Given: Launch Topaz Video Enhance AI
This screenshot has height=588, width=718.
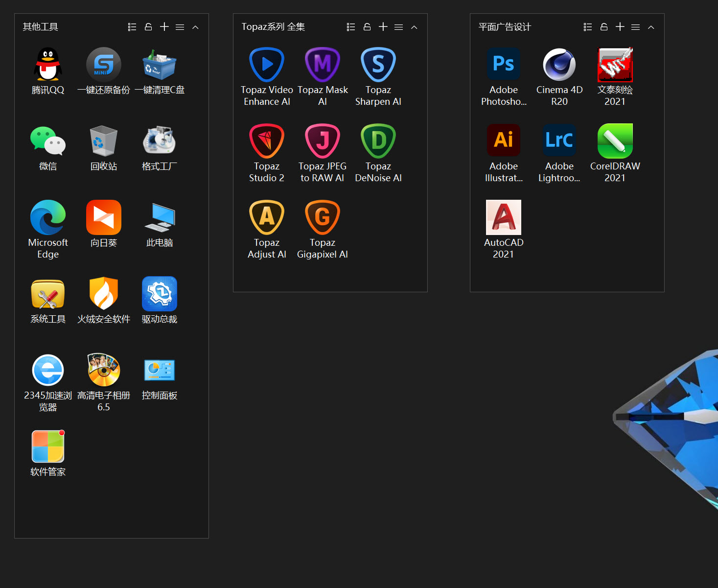Looking at the screenshot, I should [x=267, y=64].
